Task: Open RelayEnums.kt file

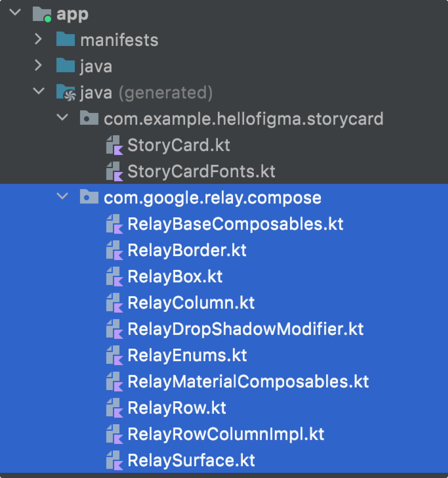Action: [187, 356]
